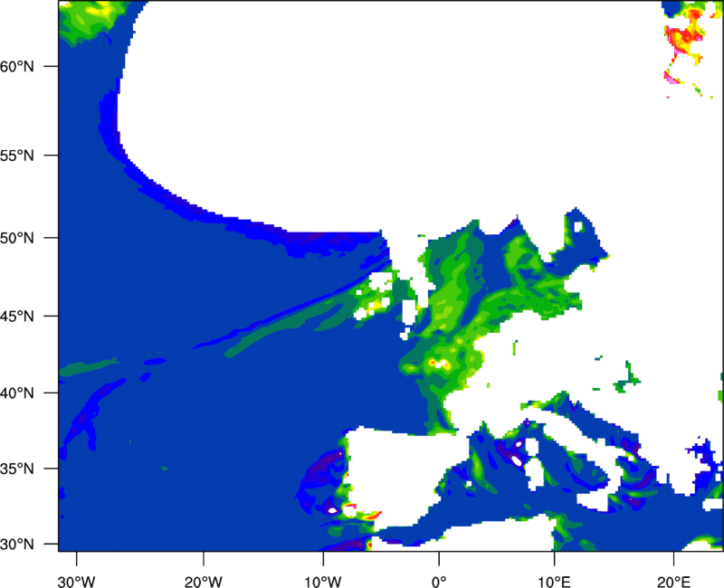
Task: Click the 55°N latitude label
Action: tap(17, 156)
